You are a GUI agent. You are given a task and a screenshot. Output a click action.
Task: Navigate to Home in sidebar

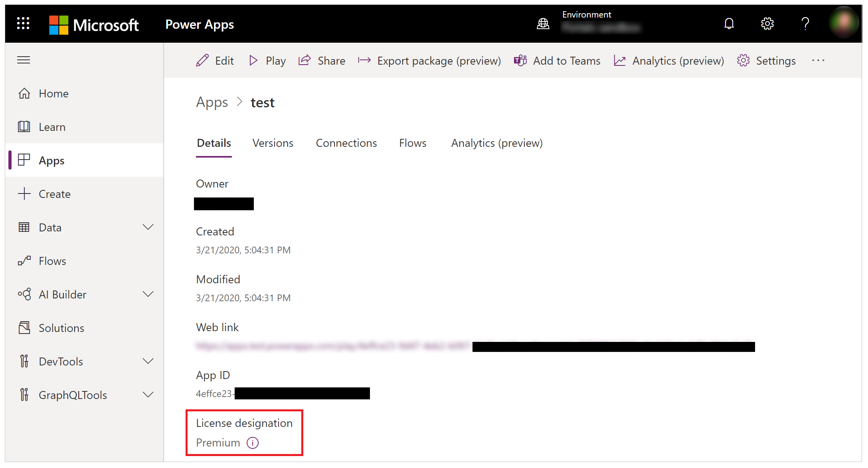coord(53,93)
